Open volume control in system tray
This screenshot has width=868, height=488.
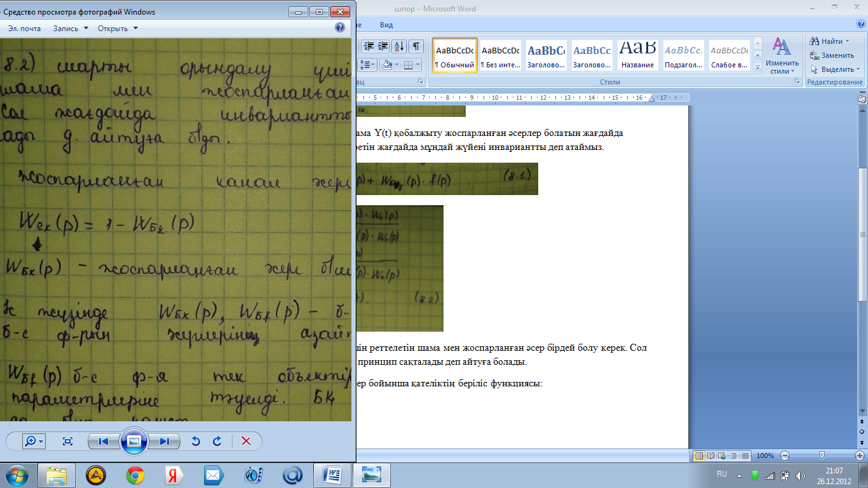pos(801,475)
